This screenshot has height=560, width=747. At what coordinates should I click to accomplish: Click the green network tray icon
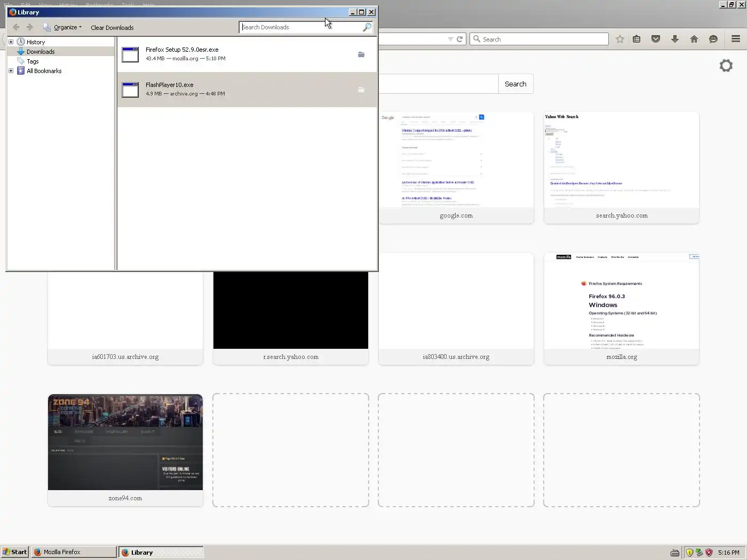[x=699, y=553]
